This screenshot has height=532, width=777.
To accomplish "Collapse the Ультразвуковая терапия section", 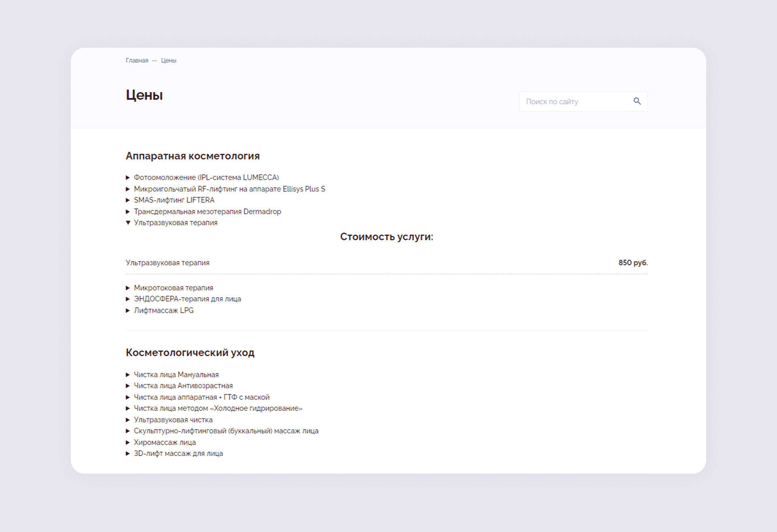I will (175, 223).
